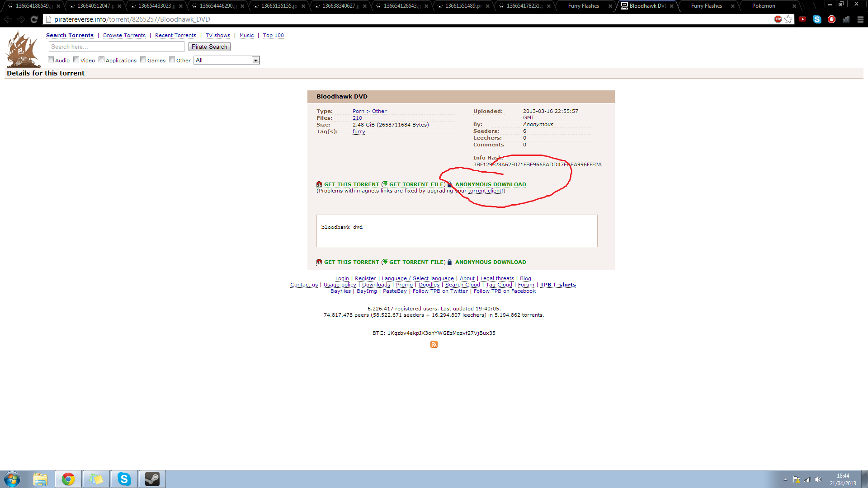
Task: Click the Skype extension icon in toolbar
Action: coord(817,19)
